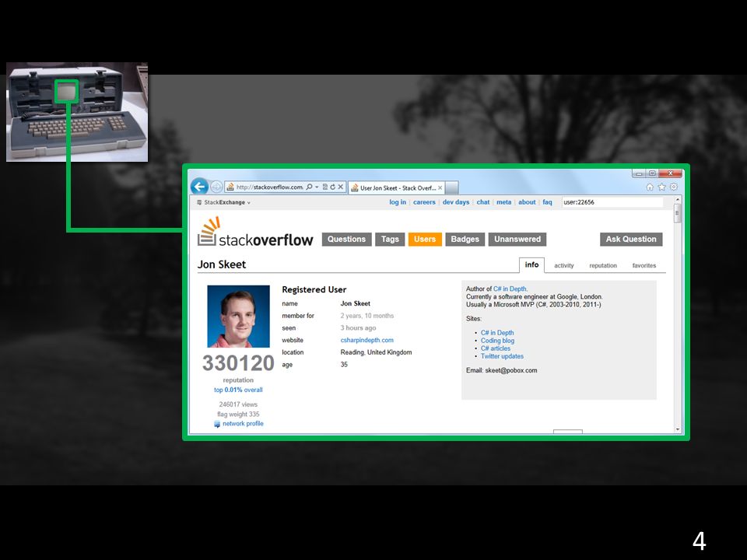Refresh the page with the reload icon
Viewport: 747px width, 560px height.
point(332,187)
